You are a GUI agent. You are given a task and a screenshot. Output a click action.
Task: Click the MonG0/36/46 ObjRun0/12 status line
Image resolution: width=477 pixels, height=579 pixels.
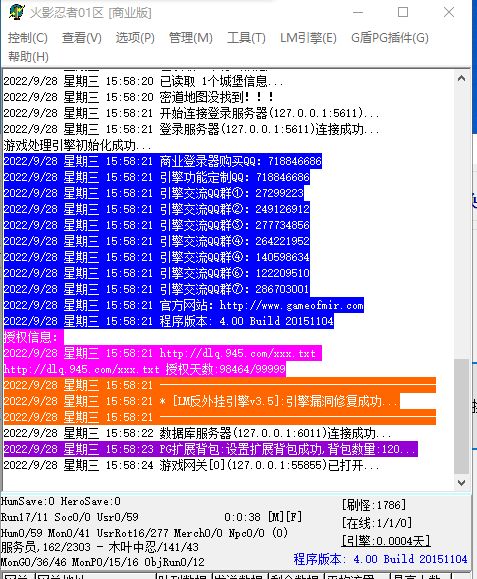(103, 562)
